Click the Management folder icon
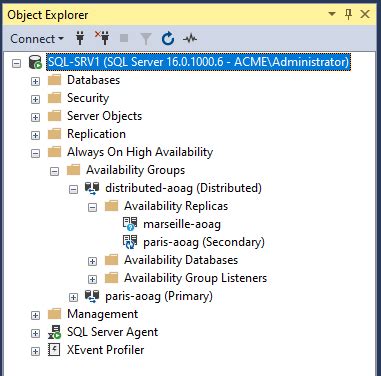Screen dimensions: 381x376 54,314
